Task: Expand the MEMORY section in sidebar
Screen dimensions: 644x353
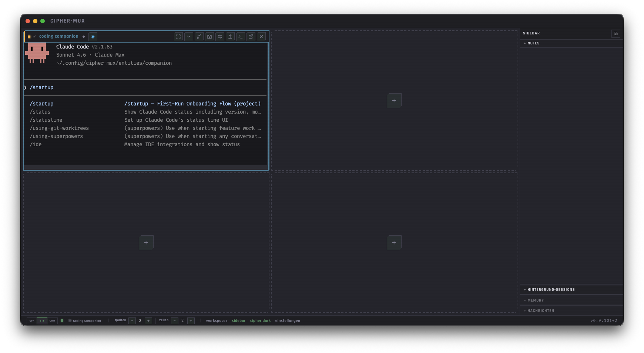Action: (571, 300)
